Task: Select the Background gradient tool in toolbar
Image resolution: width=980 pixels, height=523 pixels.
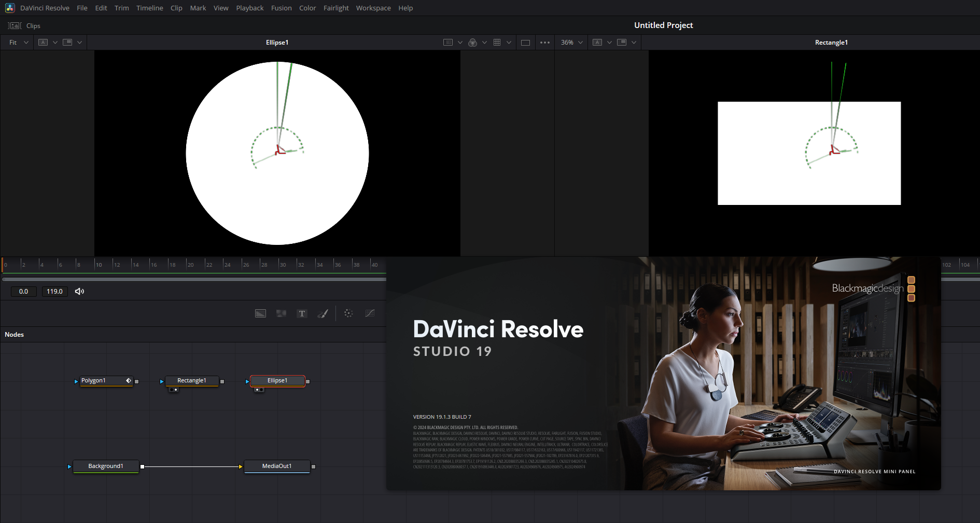Action: pyautogui.click(x=260, y=313)
